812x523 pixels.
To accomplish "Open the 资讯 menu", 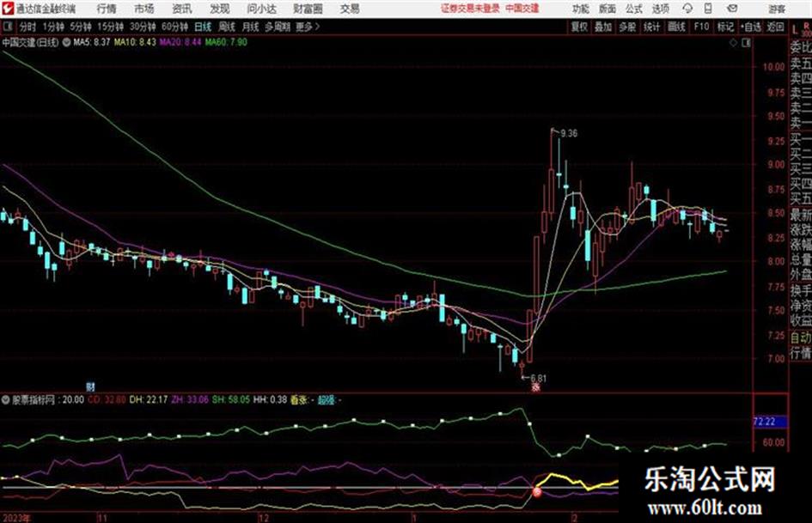I will (x=182, y=9).
